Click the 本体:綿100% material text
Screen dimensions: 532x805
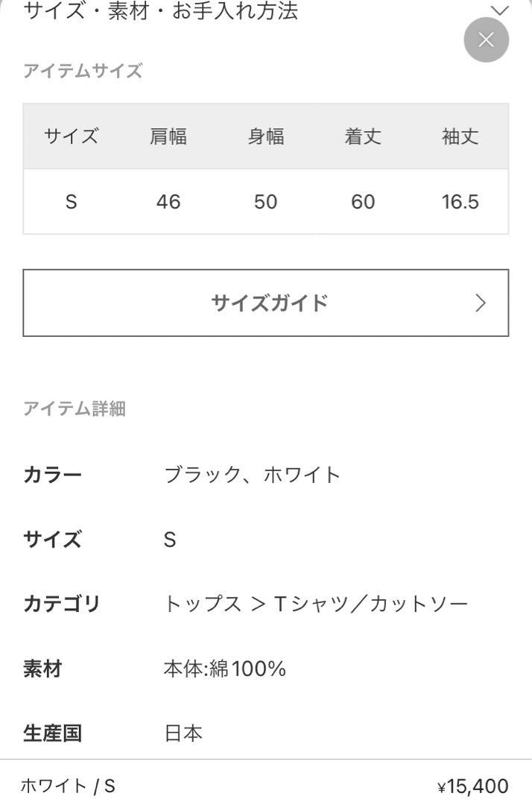coord(225,669)
